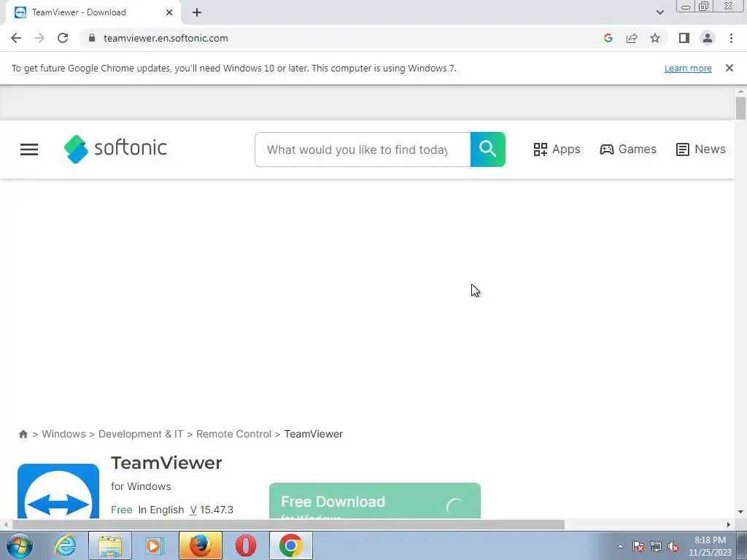This screenshot has height=560, width=747.
Task: Open the Chrome side panel
Action: click(x=684, y=38)
